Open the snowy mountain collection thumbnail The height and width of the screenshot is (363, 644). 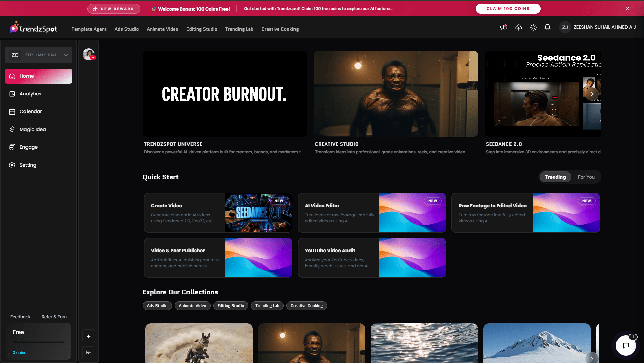point(537,343)
